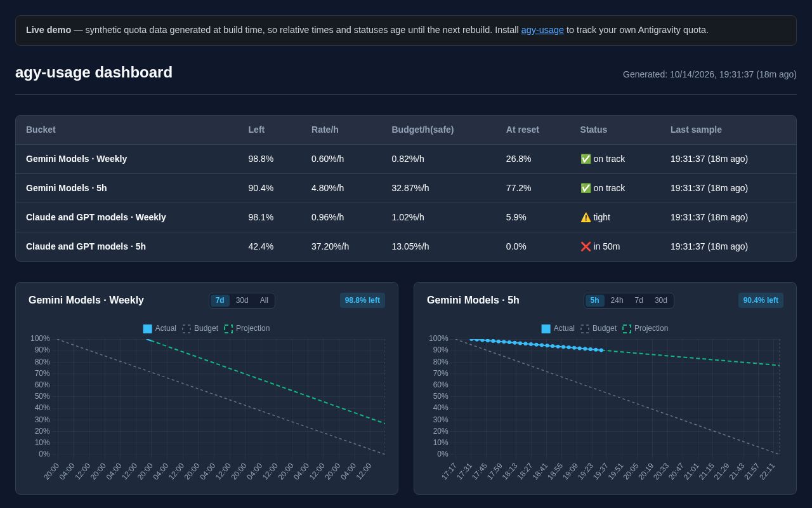
Task: Select 5h range on Gemini 5h chart
Action: point(594,300)
